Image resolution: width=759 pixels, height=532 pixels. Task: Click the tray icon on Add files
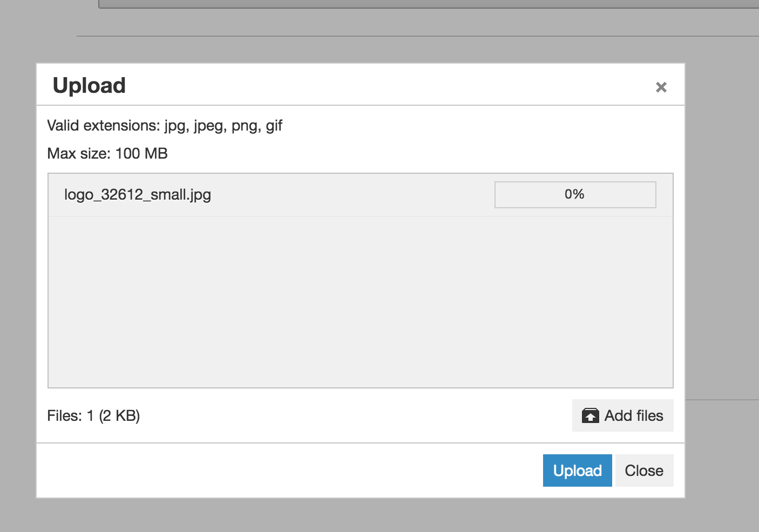pos(590,415)
